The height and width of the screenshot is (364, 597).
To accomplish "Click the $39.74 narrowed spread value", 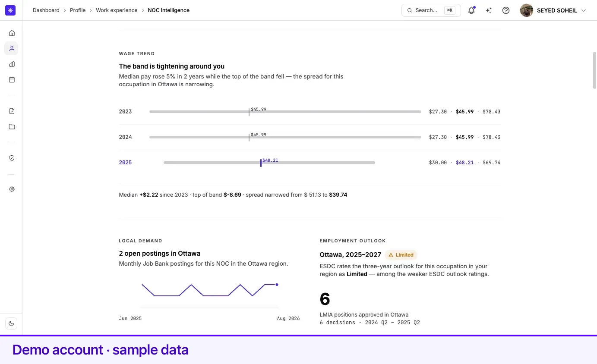I will click(338, 195).
